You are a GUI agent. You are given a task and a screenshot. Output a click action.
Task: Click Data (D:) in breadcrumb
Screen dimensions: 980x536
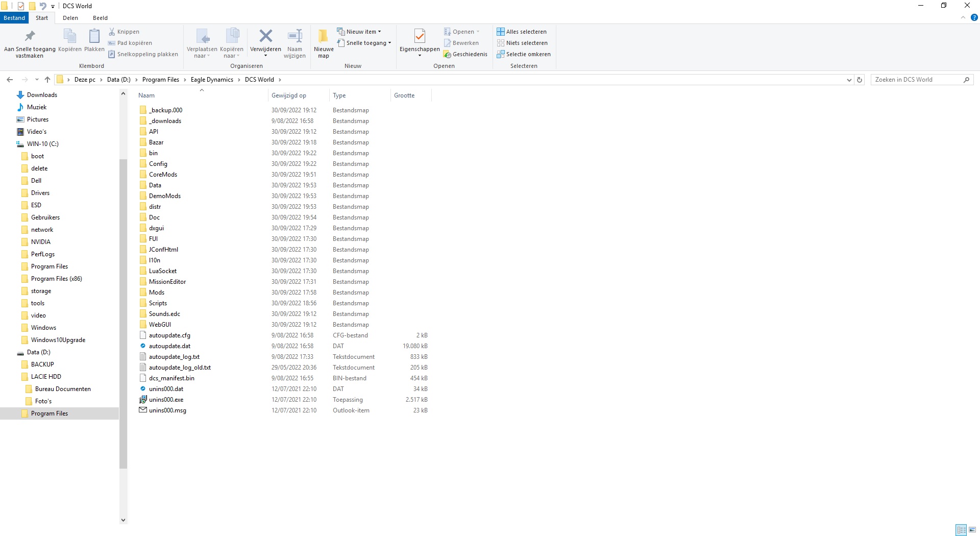pos(119,80)
